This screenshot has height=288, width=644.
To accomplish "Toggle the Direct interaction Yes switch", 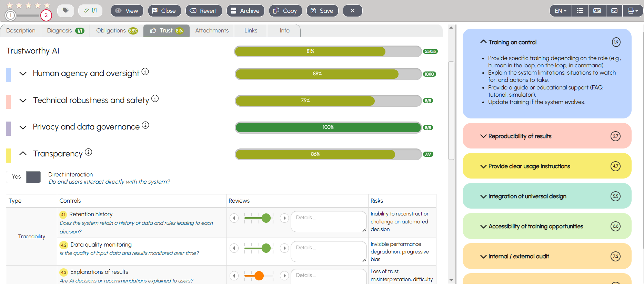I will [x=23, y=177].
